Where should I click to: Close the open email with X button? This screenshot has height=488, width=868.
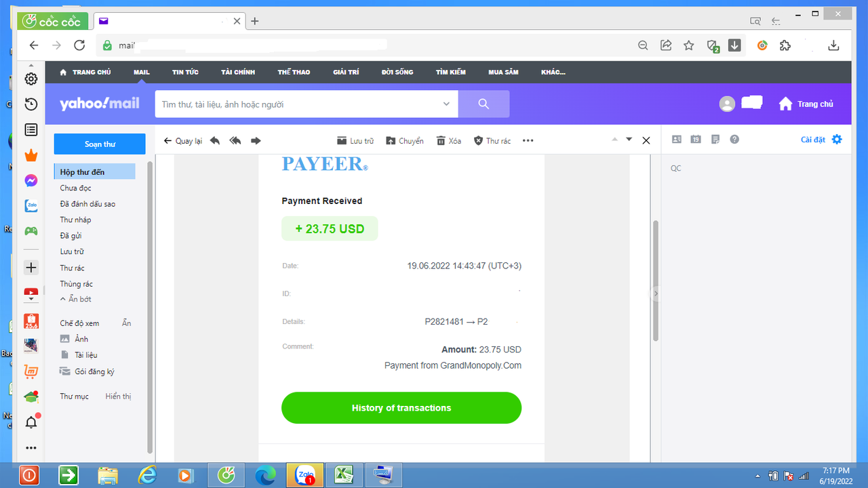[x=646, y=140]
